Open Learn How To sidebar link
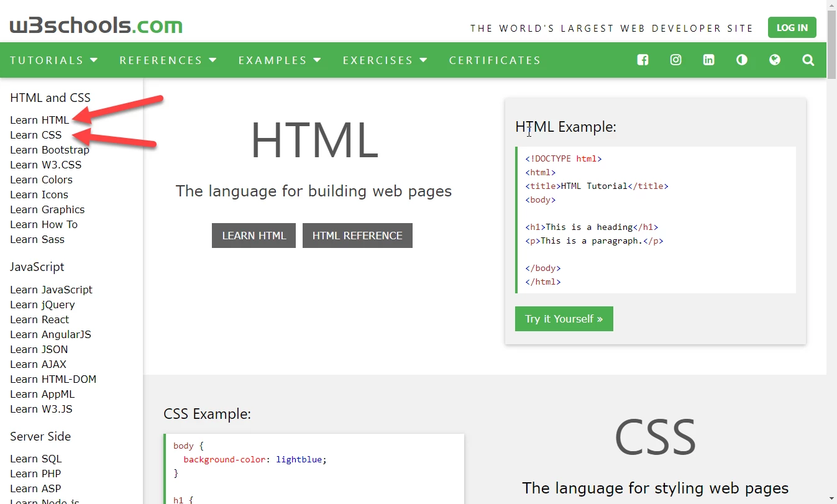Viewport: 837px width, 504px height. [43, 224]
